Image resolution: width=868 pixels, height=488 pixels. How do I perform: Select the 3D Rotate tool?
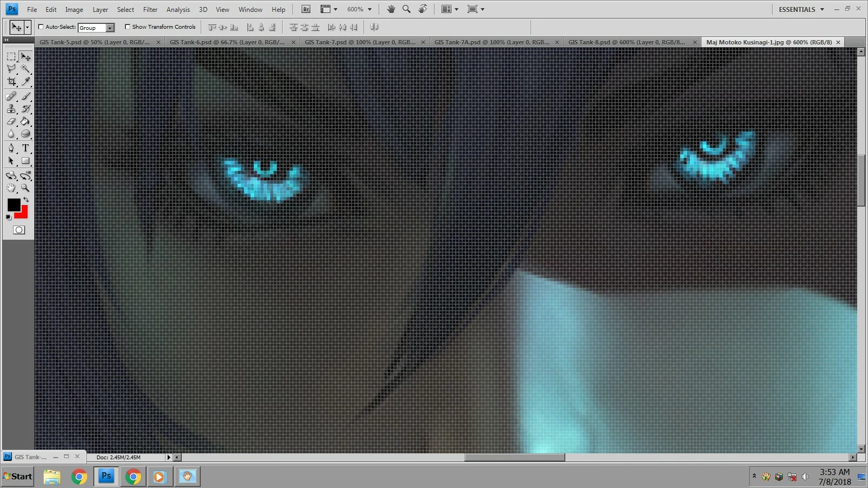click(x=11, y=176)
